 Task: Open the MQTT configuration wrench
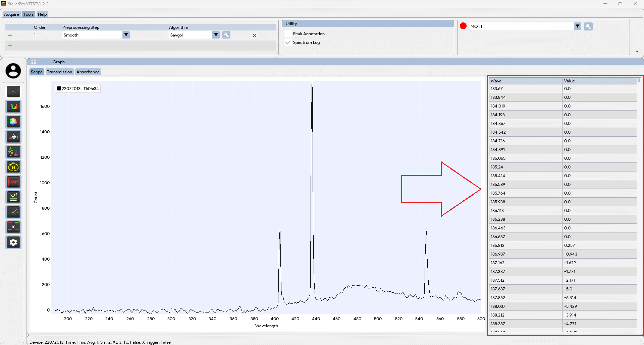(x=588, y=26)
